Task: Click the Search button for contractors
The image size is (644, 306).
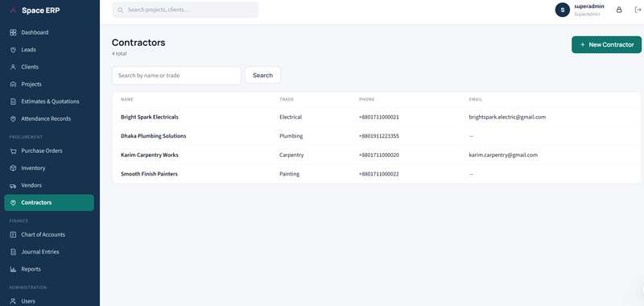Action: pyautogui.click(x=263, y=76)
